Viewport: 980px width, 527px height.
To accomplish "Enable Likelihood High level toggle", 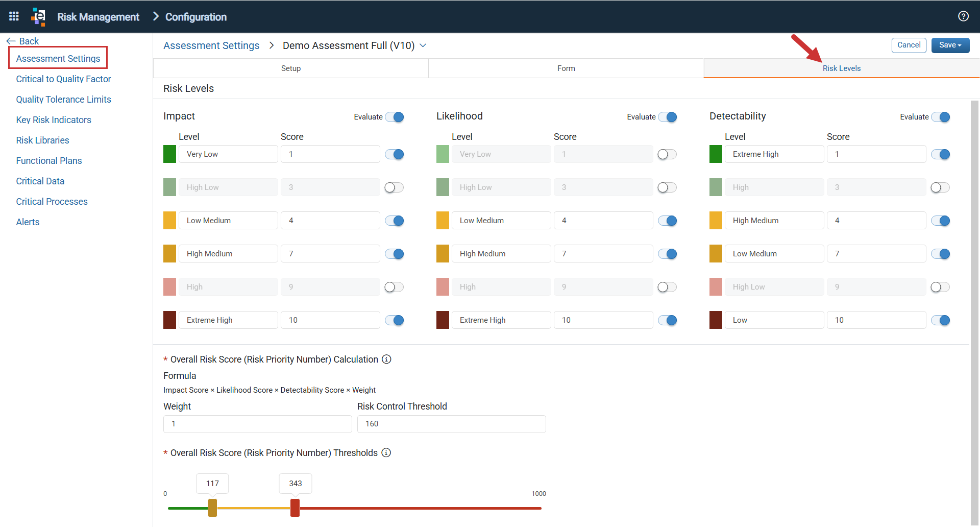I will tap(668, 287).
